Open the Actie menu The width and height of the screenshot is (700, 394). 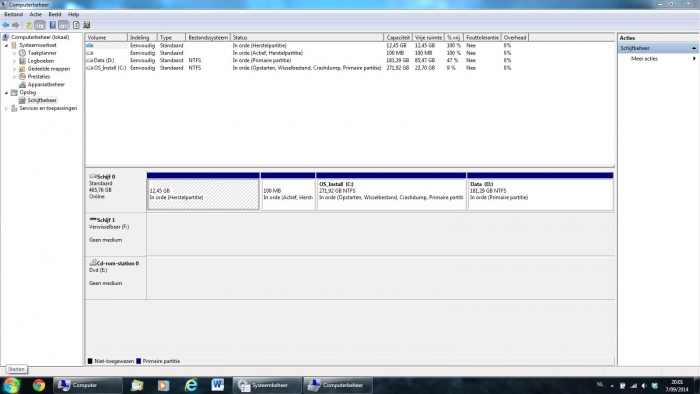tap(36, 14)
